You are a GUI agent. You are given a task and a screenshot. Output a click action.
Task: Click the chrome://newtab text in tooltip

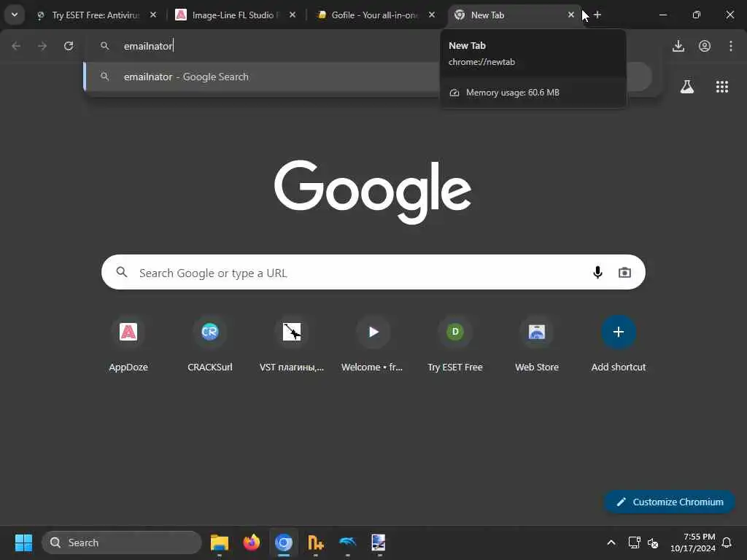481,62
